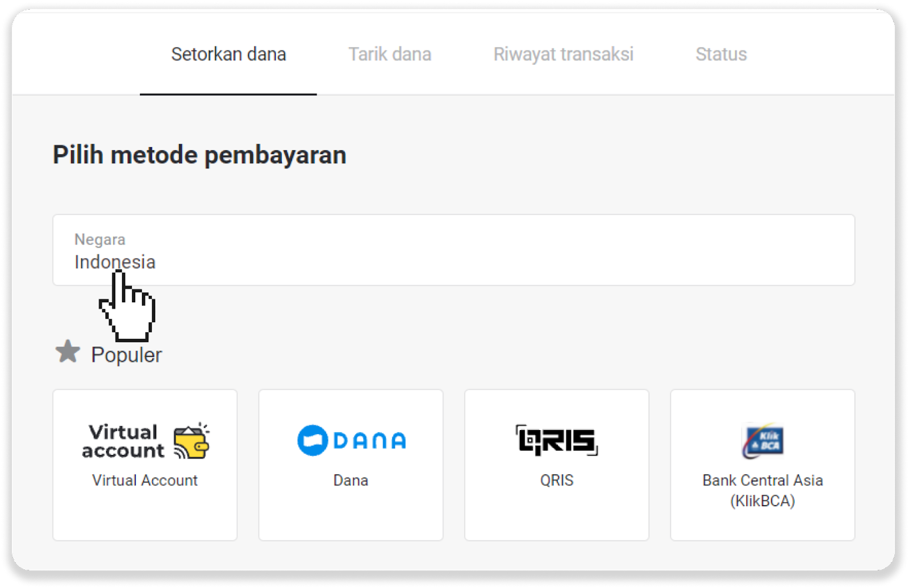
Task: Select Bank Central Asia (KlikBCA) label
Action: point(762,490)
